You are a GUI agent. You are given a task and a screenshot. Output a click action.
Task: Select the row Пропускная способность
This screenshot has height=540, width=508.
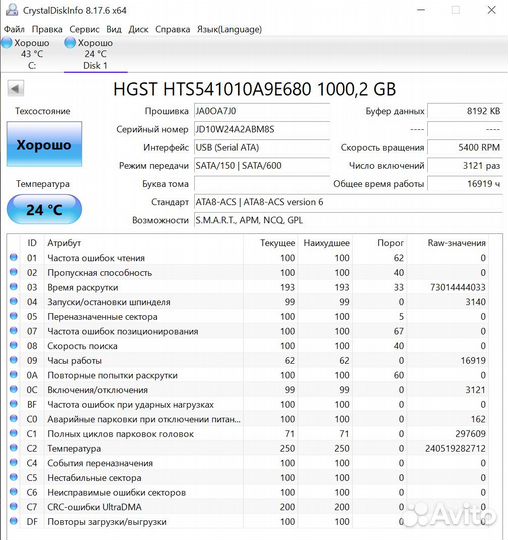pos(248,273)
